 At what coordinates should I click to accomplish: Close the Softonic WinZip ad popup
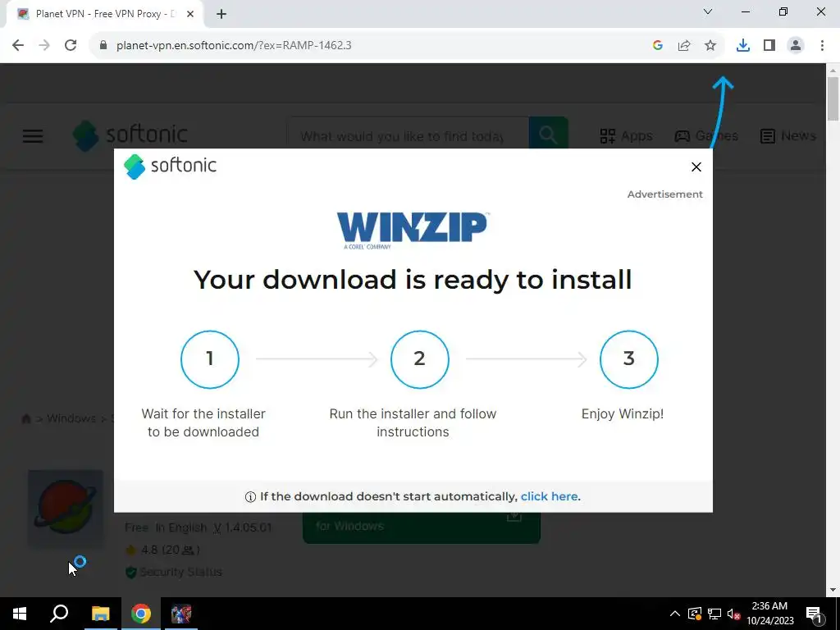point(696,167)
